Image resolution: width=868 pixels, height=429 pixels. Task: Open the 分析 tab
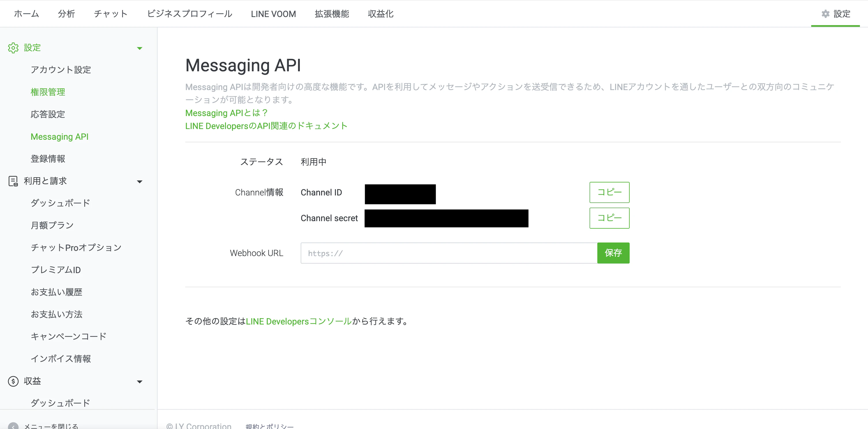(66, 14)
